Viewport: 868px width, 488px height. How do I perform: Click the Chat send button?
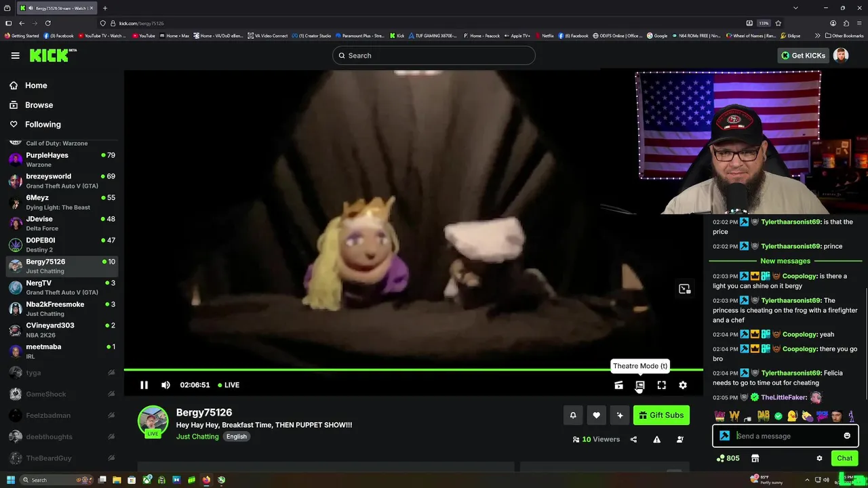point(844,458)
